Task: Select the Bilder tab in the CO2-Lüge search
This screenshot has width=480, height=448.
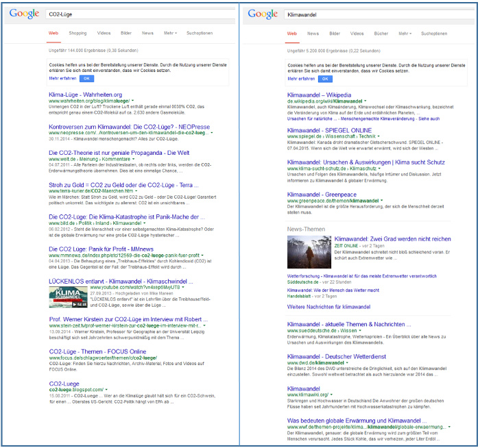Action: click(x=126, y=33)
